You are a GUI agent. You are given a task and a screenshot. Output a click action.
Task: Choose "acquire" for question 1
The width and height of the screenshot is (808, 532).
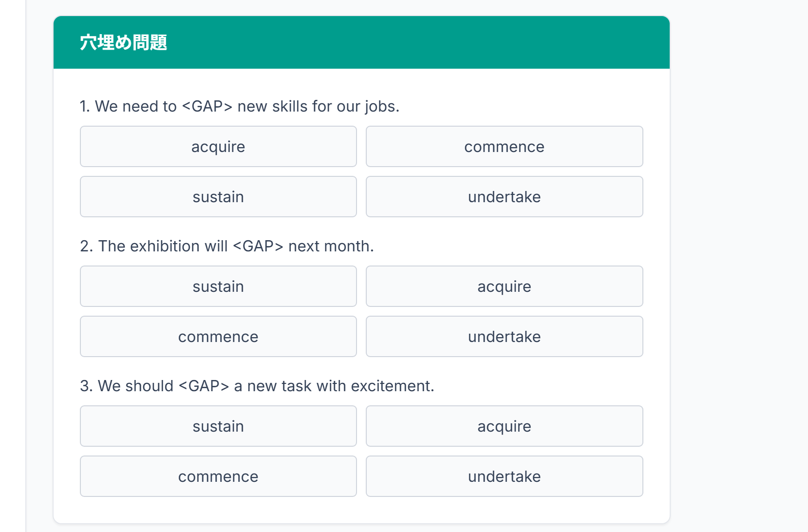click(218, 147)
